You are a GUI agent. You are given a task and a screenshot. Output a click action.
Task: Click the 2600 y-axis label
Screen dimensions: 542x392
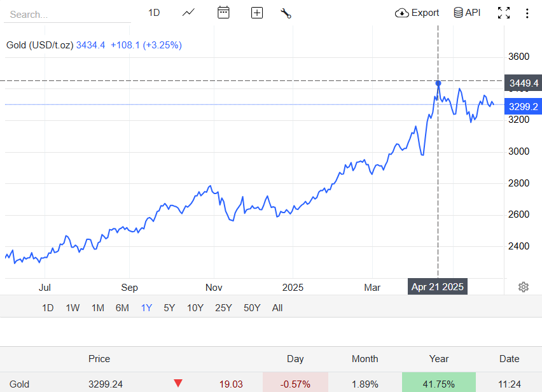coord(518,214)
